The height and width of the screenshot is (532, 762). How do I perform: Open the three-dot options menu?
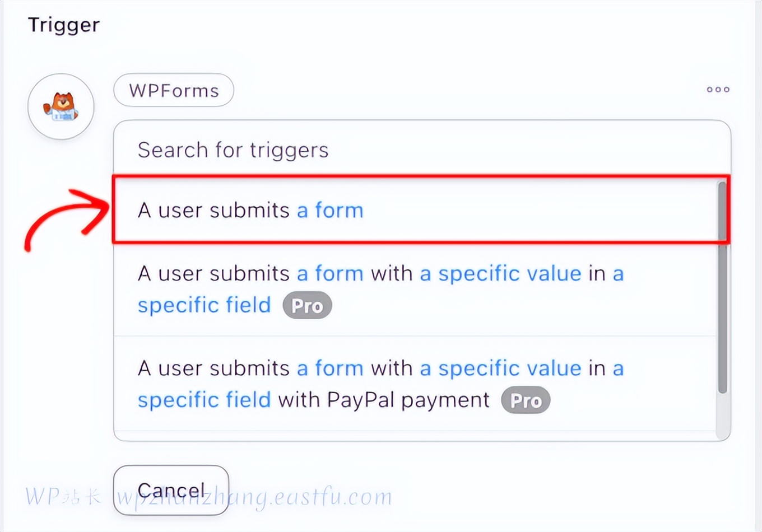718,90
